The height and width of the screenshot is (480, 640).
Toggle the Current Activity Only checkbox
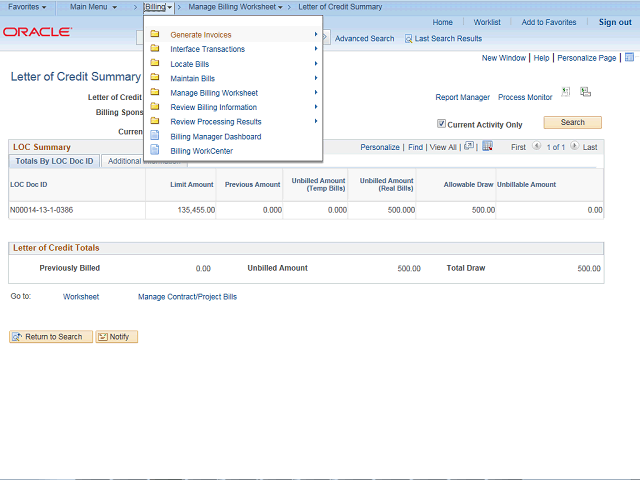tap(442, 124)
